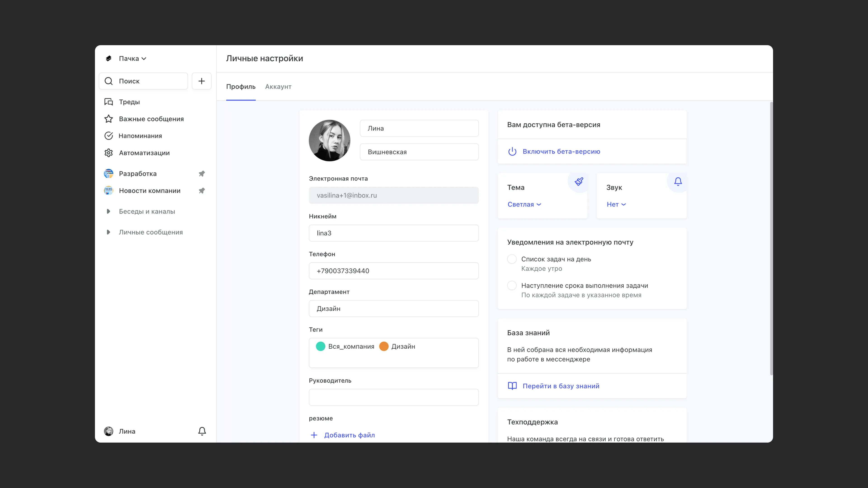Toggle the task deadline email notification
Screen dimensions: 868x488
pyautogui.click(x=512, y=286)
